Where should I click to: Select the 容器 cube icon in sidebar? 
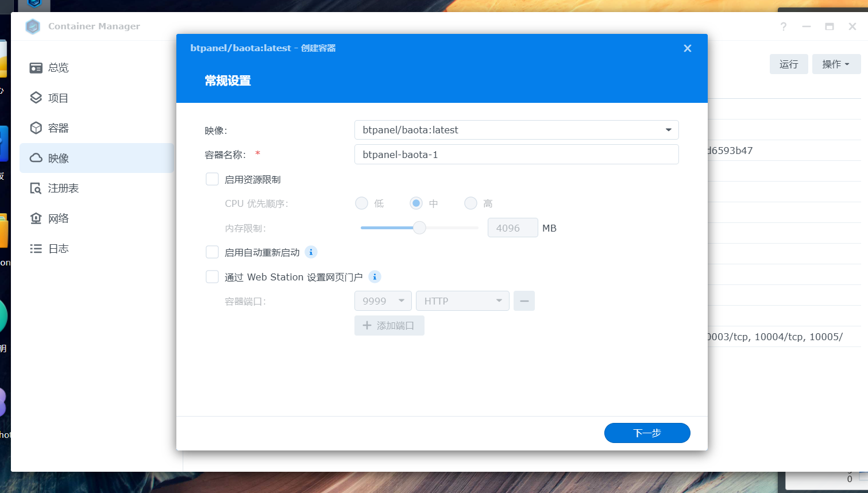[x=36, y=128]
